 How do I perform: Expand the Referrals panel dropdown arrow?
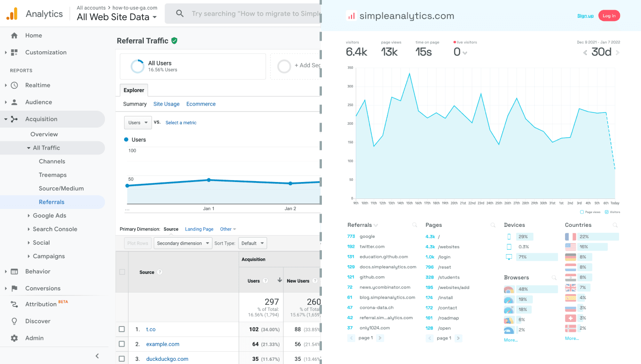click(x=376, y=225)
